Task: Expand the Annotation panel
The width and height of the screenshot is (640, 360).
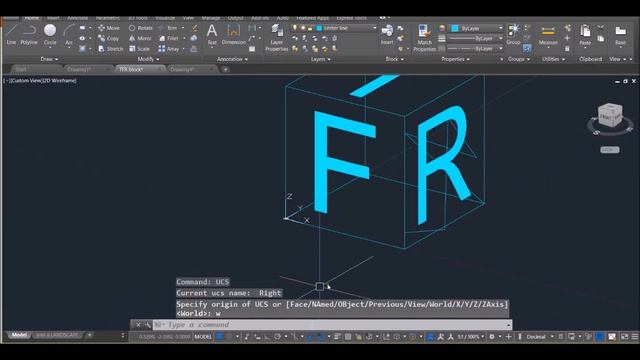Action: [x=232, y=59]
